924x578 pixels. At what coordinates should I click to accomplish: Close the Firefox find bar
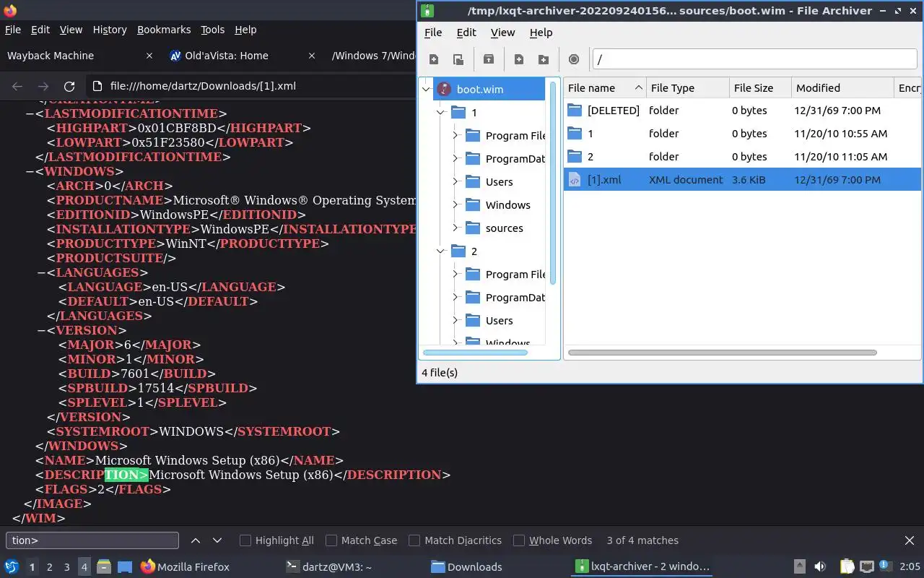(910, 540)
